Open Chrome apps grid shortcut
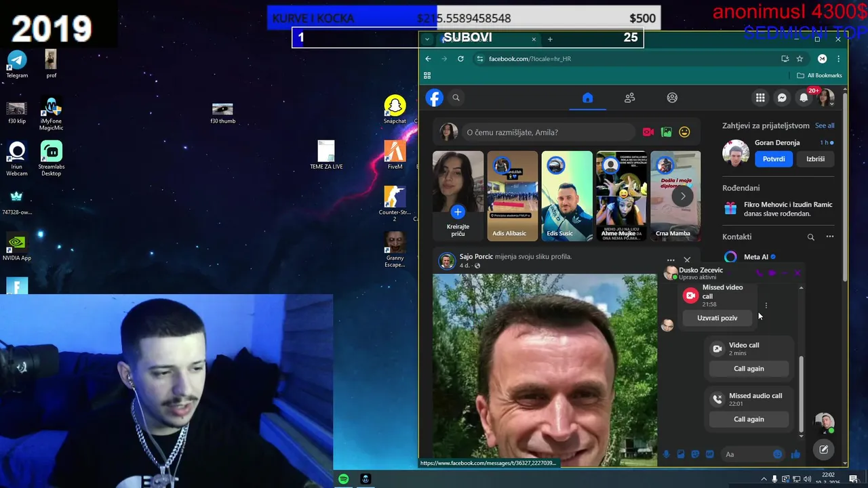 coord(427,75)
